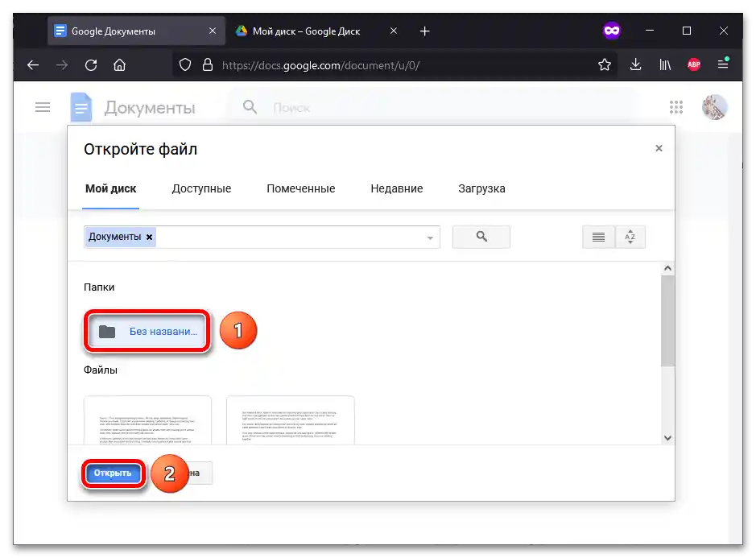Click the browser back arrow
The height and width of the screenshot is (558, 756).
tap(33, 64)
